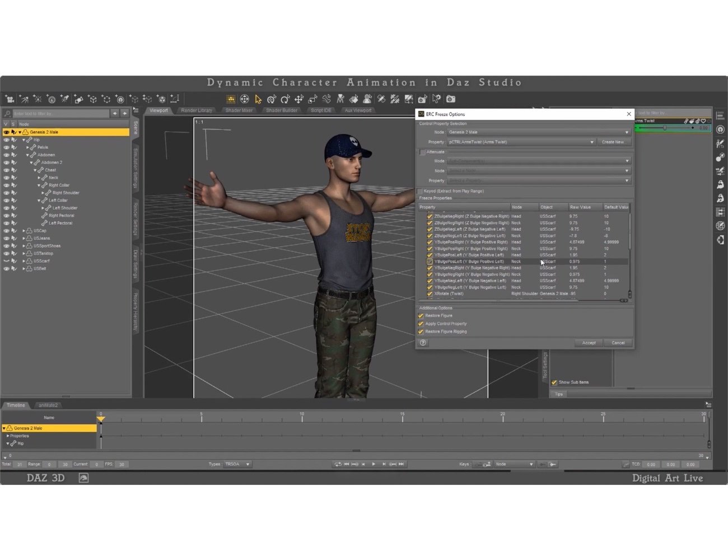
Task: Click the Create New button next to Property
Action: point(614,142)
